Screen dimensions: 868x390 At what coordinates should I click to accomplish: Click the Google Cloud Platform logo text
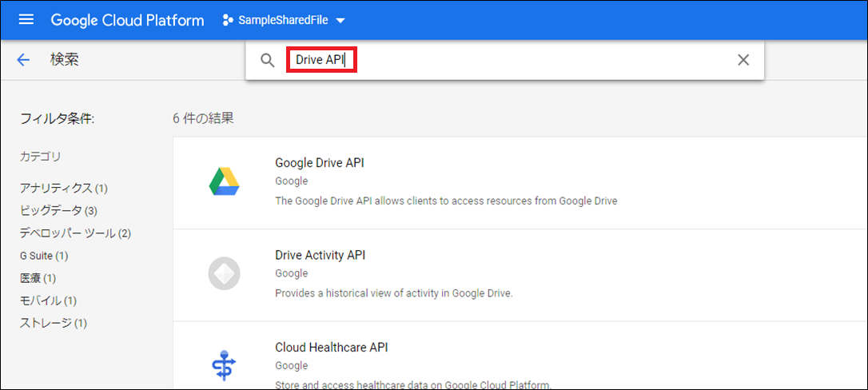(127, 21)
